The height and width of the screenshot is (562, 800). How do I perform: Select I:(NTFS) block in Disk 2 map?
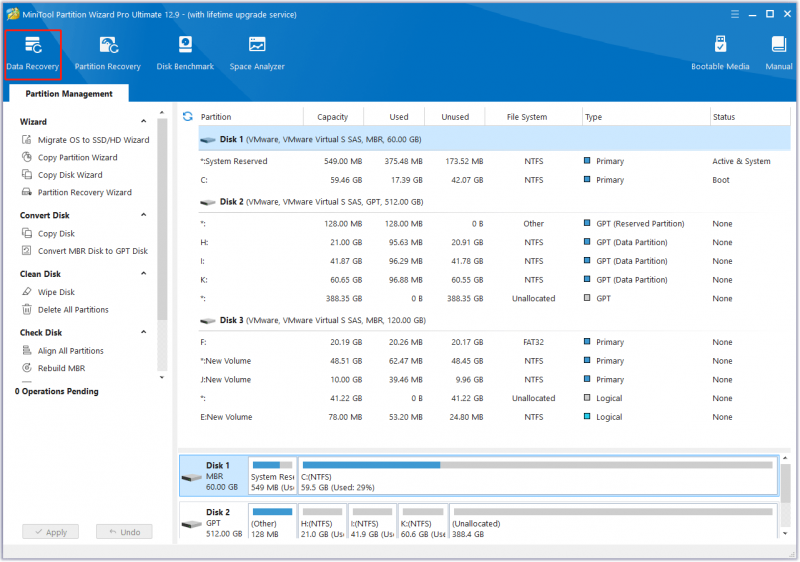pyautogui.click(x=372, y=522)
